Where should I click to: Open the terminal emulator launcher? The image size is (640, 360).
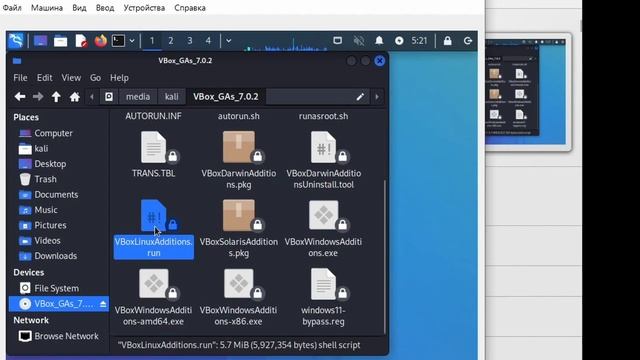coord(118,41)
